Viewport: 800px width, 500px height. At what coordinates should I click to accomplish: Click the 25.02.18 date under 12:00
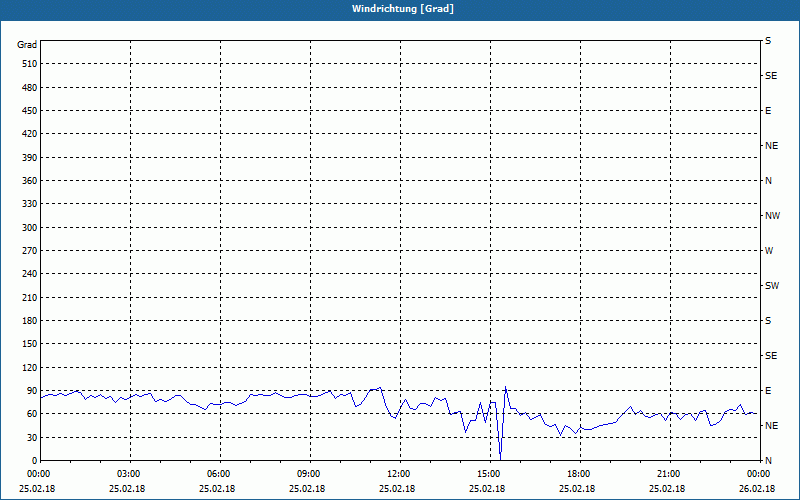(397, 489)
